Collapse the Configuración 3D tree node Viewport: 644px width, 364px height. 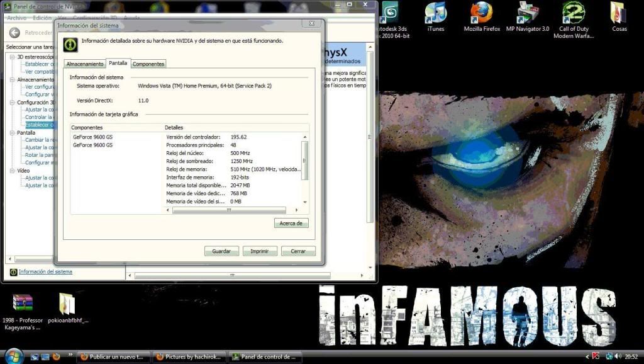[12, 102]
